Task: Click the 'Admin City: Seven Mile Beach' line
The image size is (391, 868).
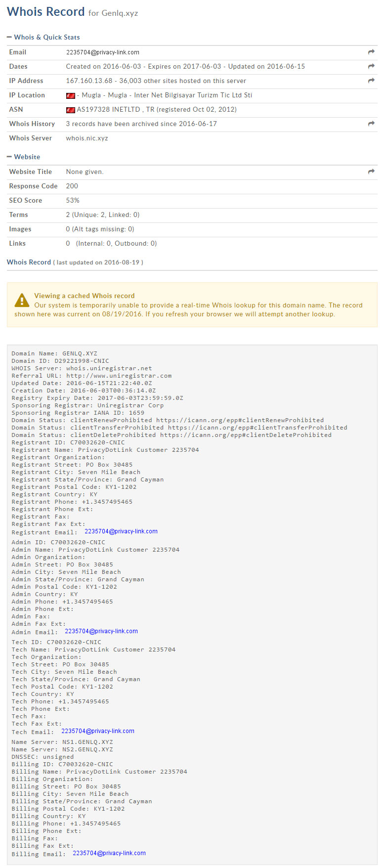Action: click(66, 572)
